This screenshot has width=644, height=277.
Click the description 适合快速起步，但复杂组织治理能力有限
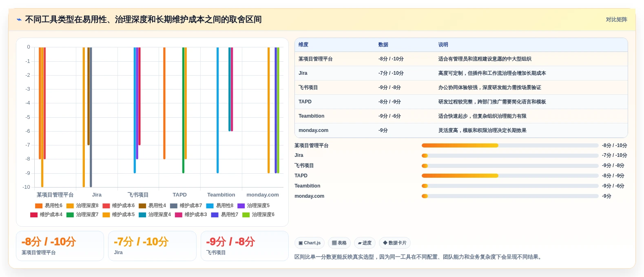[x=482, y=116]
